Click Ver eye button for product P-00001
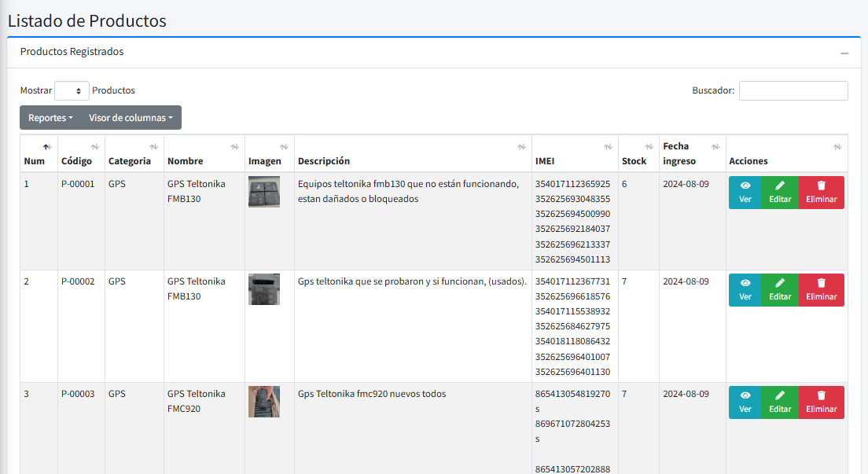The width and height of the screenshot is (868, 474). tap(745, 193)
